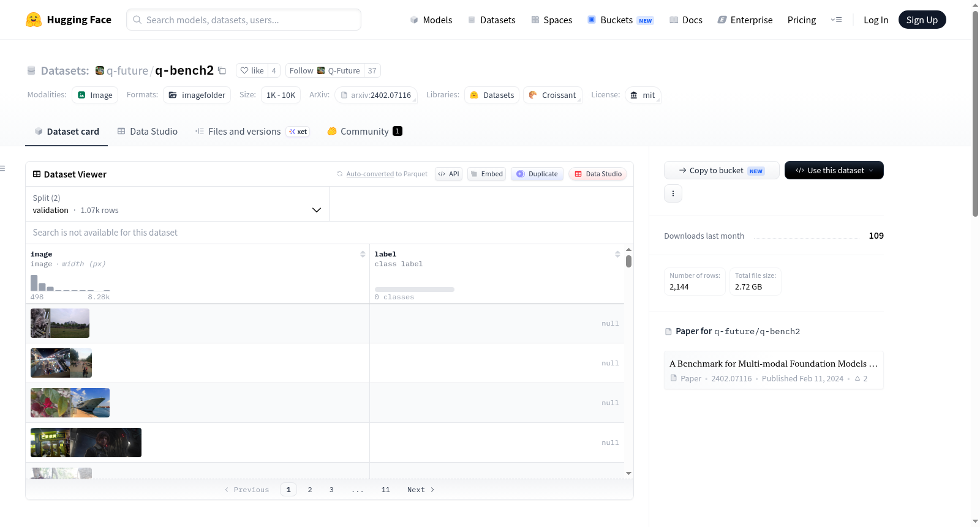Click the Datasets breadcrumb label
The height and width of the screenshot is (527, 980).
(x=65, y=71)
